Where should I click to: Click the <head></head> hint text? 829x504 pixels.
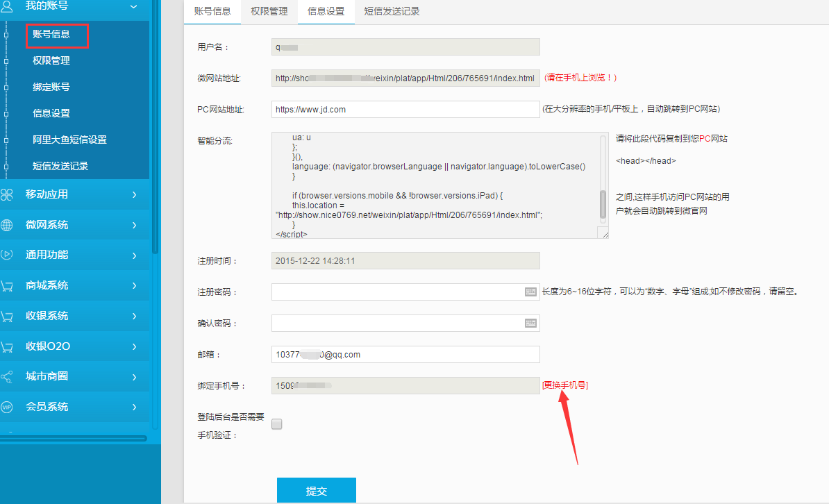[x=646, y=161]
